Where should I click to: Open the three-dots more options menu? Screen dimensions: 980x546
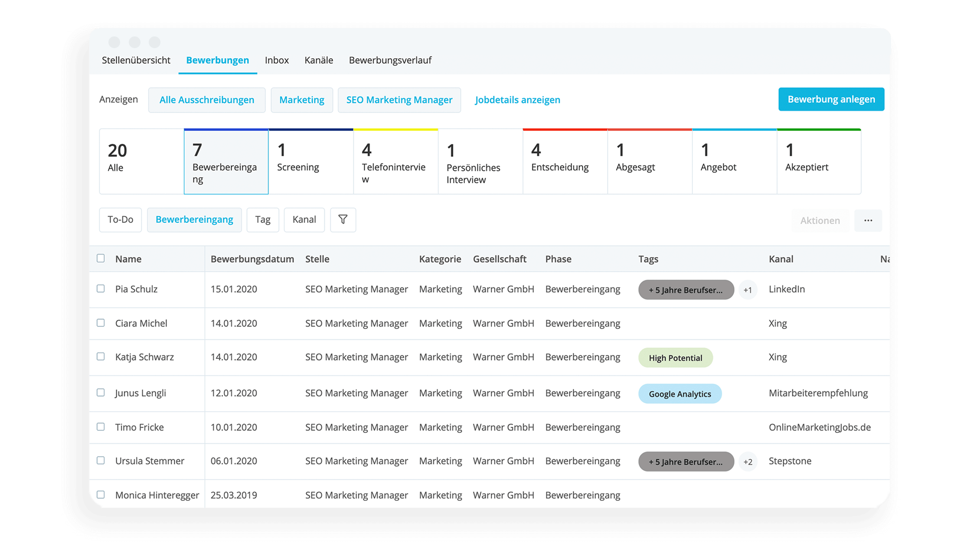[x=868, y=221]
